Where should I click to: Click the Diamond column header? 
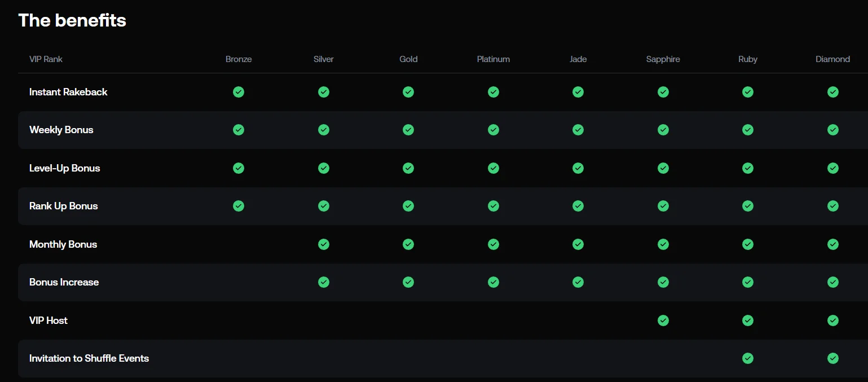click(833, 59)
